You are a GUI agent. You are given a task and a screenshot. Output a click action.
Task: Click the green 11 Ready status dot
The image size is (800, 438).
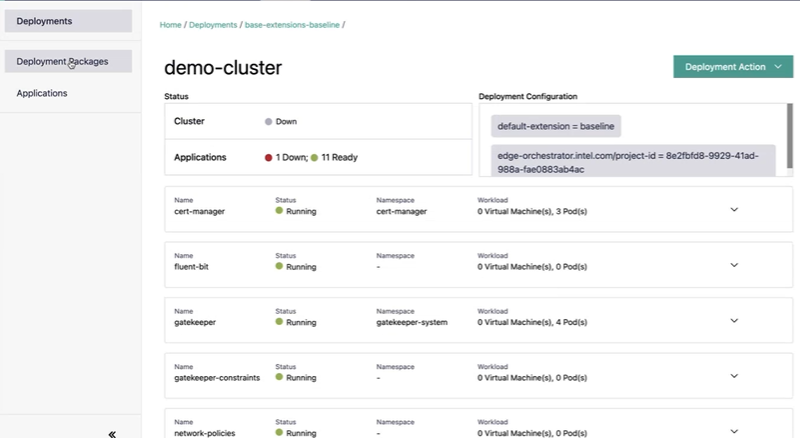point(314,158)
